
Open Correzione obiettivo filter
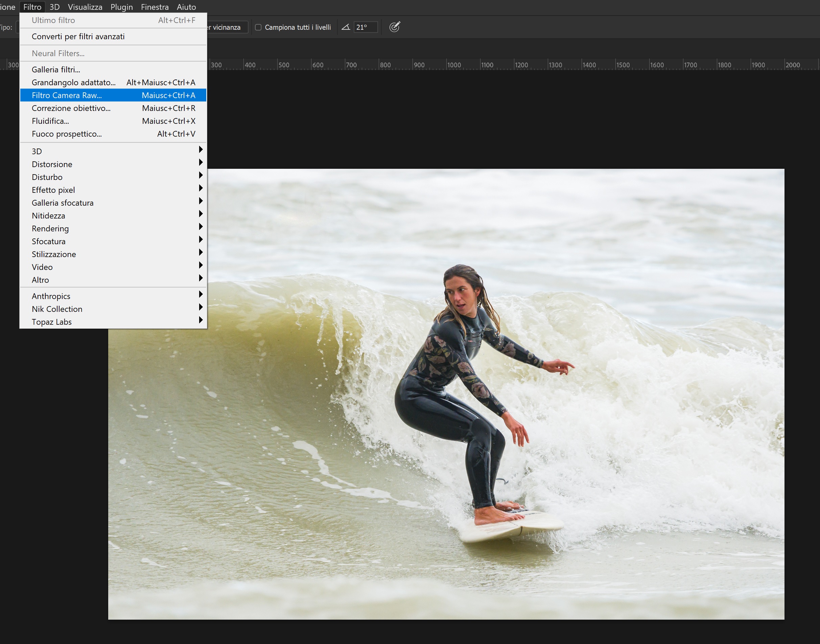coord(113,108)
